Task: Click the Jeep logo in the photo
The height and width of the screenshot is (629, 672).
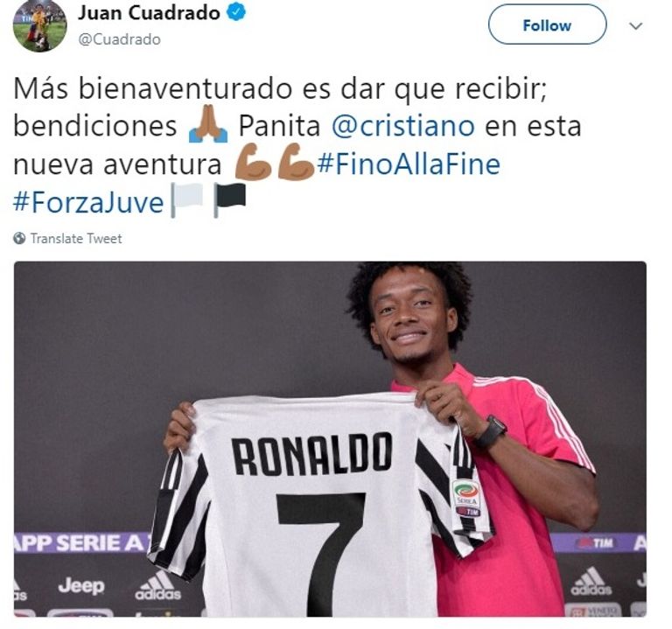Action: pyautogui.click(x=81, y=586)
